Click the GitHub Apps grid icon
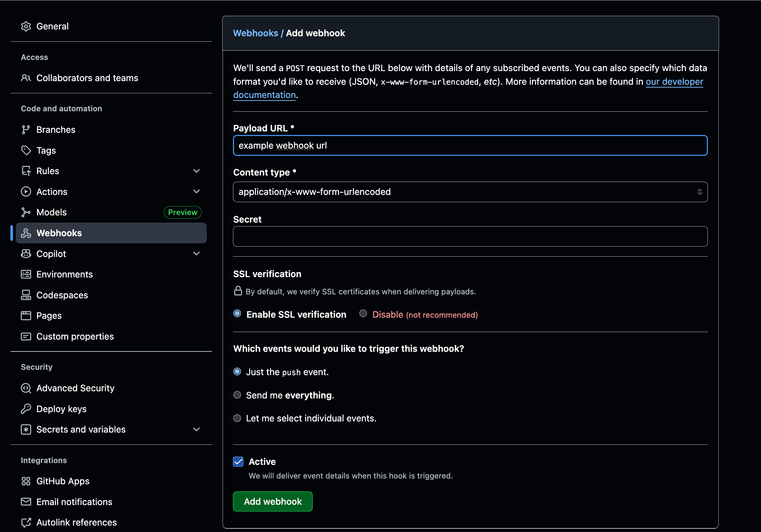Viewport: 761px width, 532px height. pyautogui.click(x=26, y=481)
